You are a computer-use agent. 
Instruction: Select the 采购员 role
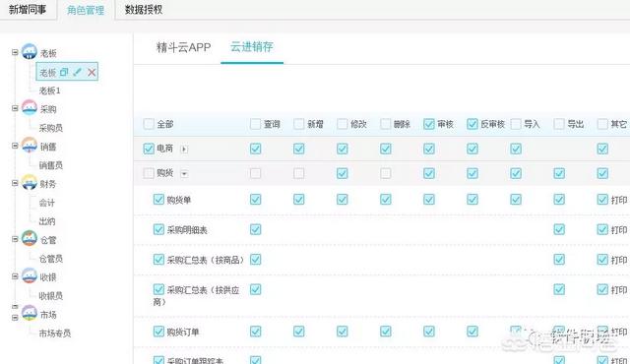pyautogui.click(x=50, y=128)
